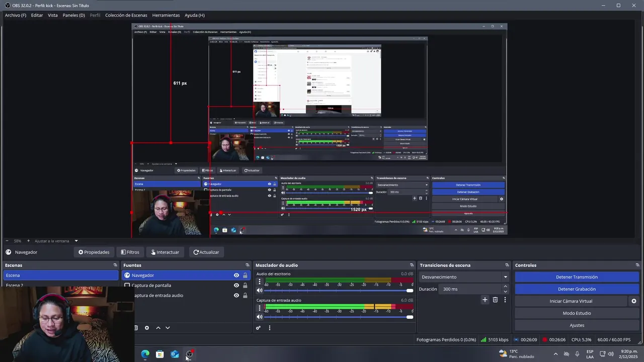Open transition properties dots menu
This screenshot has height=362, width=644.
click(505, 300)
